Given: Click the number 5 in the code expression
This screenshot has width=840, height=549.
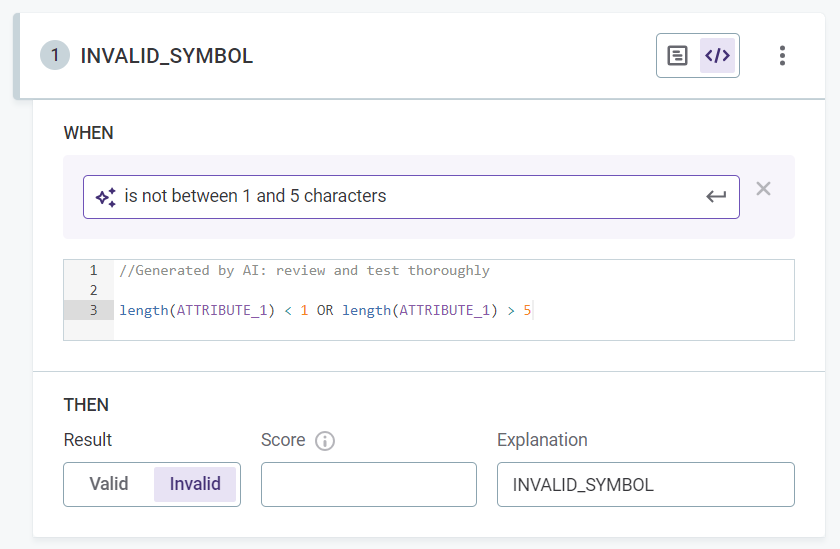Looking at the screenshot, I should [527, 310].
